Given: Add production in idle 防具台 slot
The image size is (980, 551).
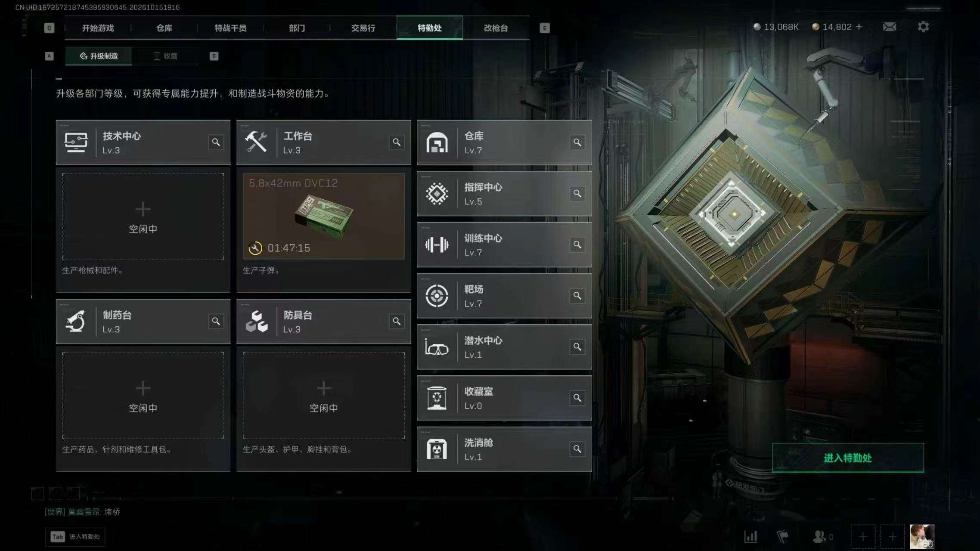Looking at the screenshot, I should coord(324,396).
